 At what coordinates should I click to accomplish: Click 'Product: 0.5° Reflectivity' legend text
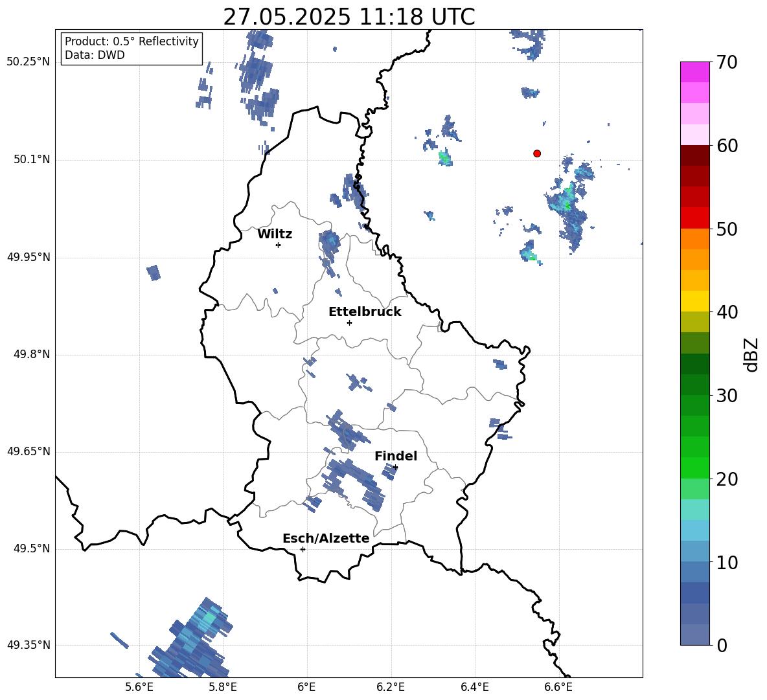tap(132, 41)
